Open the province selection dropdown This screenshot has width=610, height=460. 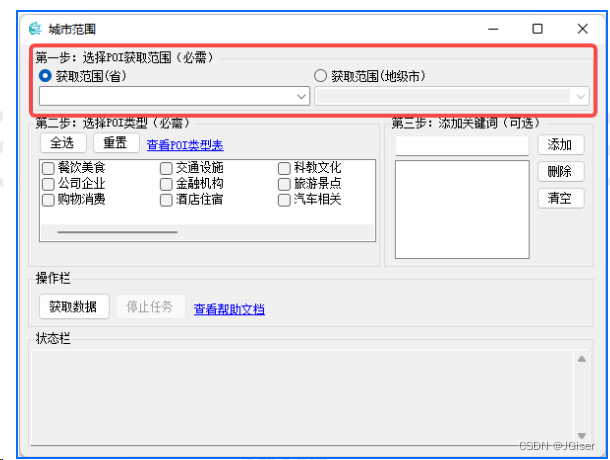click(174, 96)
